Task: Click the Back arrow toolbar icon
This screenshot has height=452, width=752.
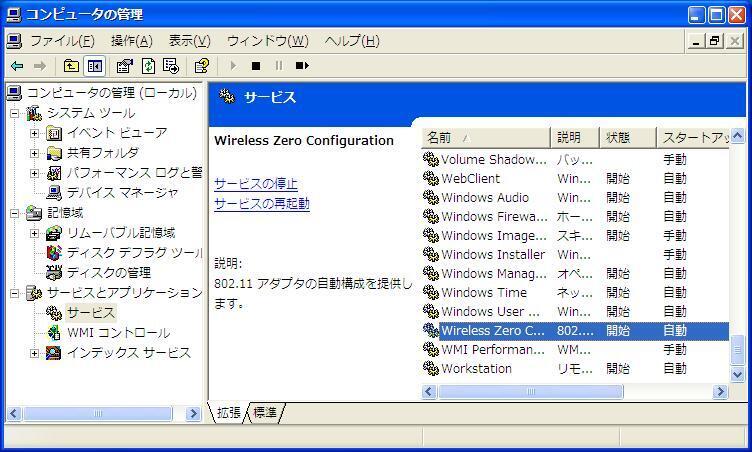Action: coord(17,66)
